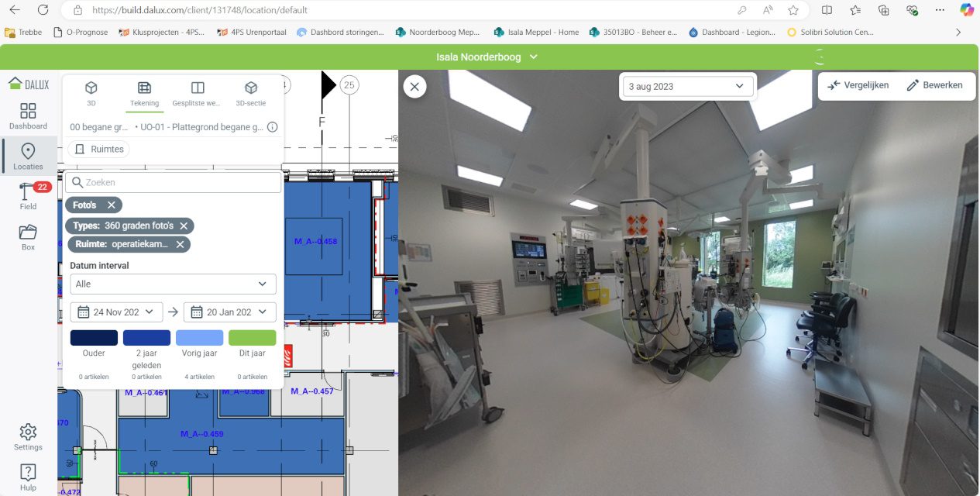This screenshot has height=496, width=980.
Task: Click the Bewerken button
Action: (x=934, y=85)
